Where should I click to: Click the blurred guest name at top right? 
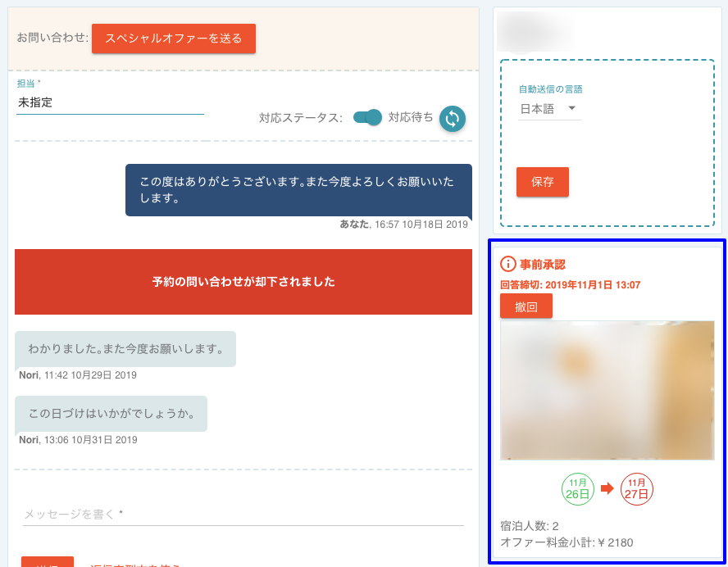click(x=535, y=32)
